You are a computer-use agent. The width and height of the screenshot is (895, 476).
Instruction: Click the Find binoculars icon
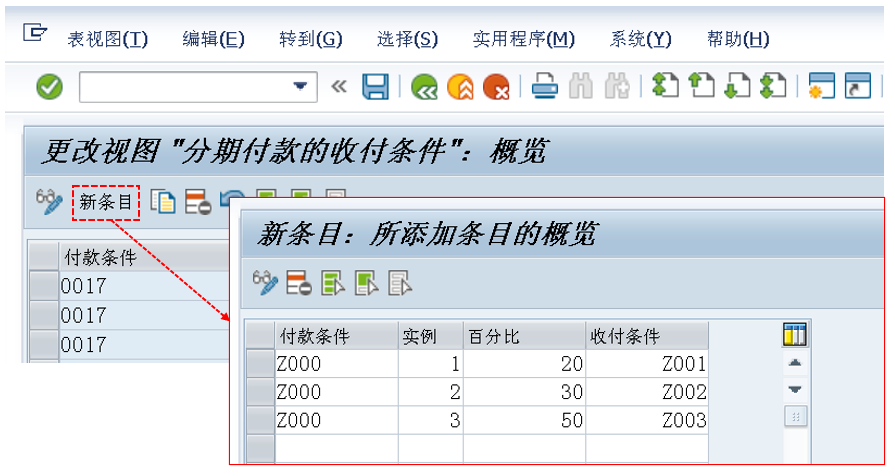point(580,87)
